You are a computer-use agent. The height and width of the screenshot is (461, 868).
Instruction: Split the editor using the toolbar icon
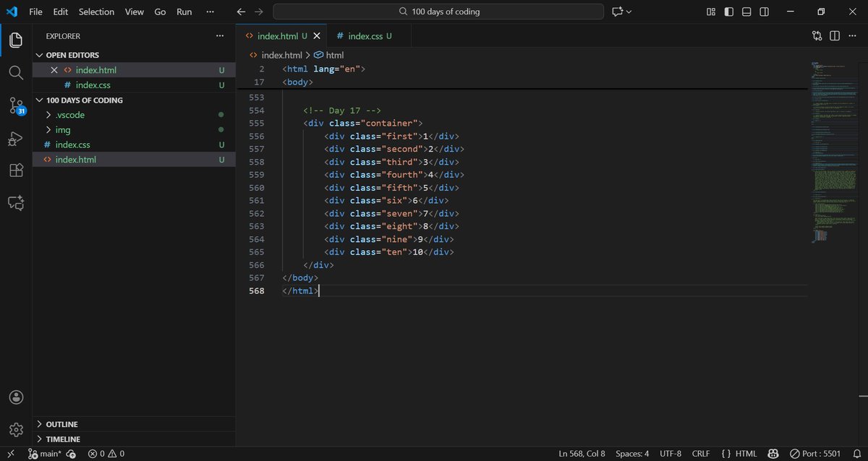click(835, 35)
